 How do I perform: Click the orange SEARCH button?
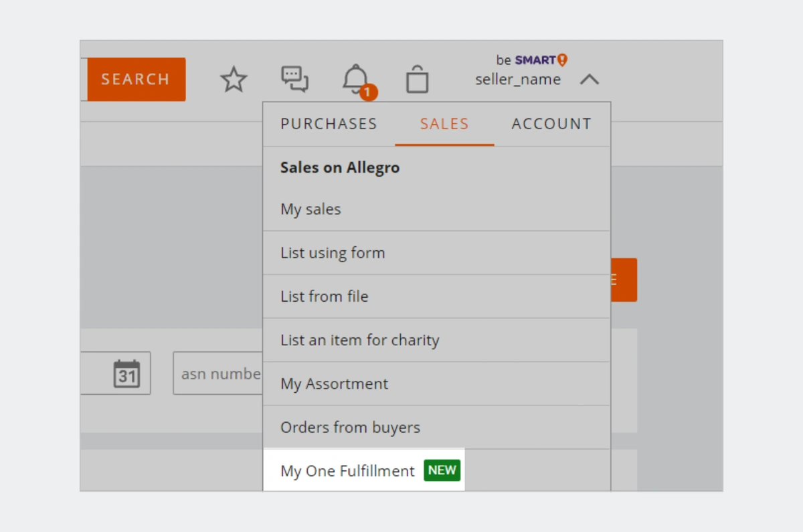tap(136, 79)
